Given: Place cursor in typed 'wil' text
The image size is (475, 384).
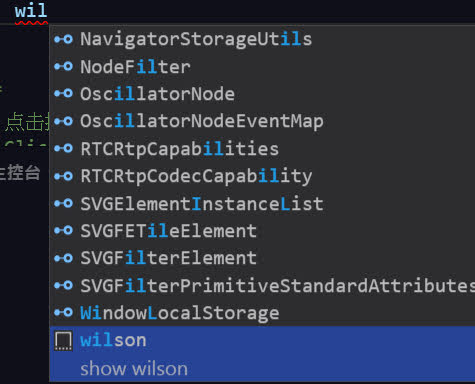Looking at the screenshot, I should [31, 11].
